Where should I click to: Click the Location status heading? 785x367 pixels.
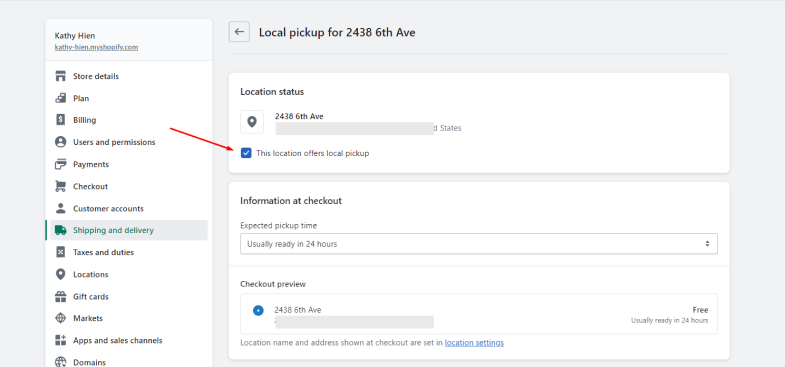tap(272, 92)
